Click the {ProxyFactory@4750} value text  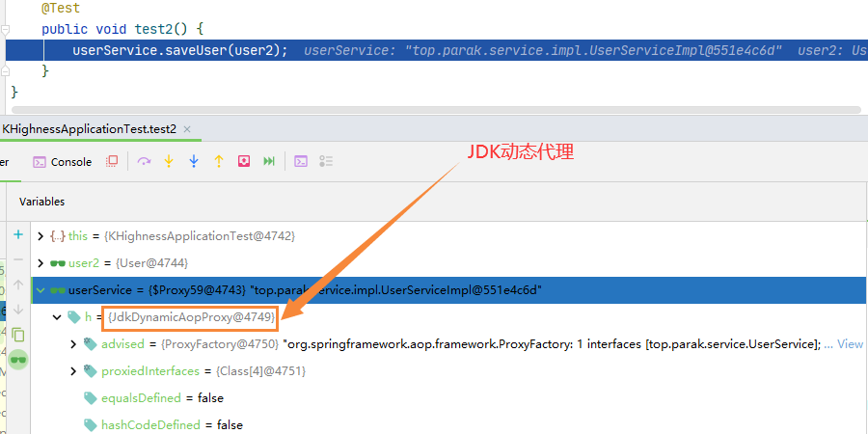click(220, 344)
